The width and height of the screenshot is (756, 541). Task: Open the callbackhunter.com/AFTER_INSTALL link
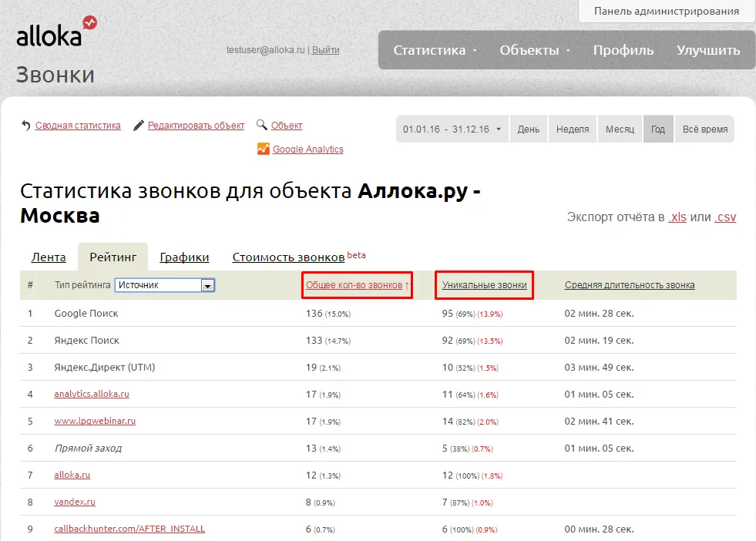click(x=129, y=529)
